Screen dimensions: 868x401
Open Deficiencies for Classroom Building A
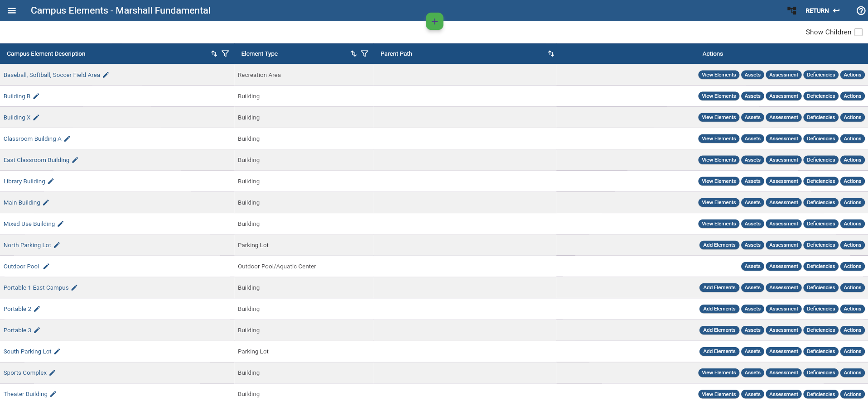pos(820,138)
